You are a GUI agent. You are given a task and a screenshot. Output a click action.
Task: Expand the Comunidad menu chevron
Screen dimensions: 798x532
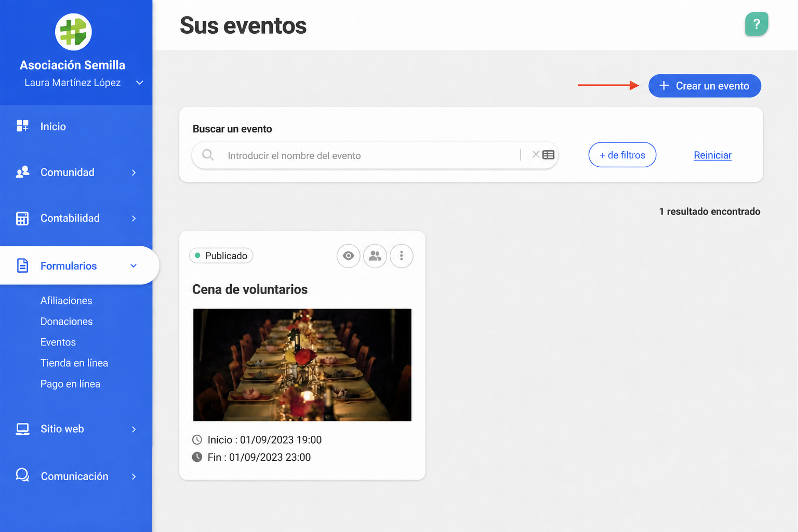(134, 172)
